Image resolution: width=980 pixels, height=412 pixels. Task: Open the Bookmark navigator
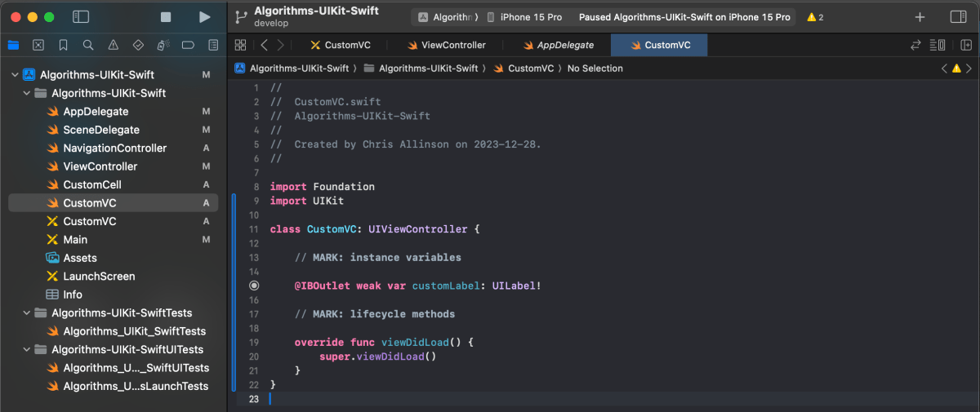coord(63,45)
